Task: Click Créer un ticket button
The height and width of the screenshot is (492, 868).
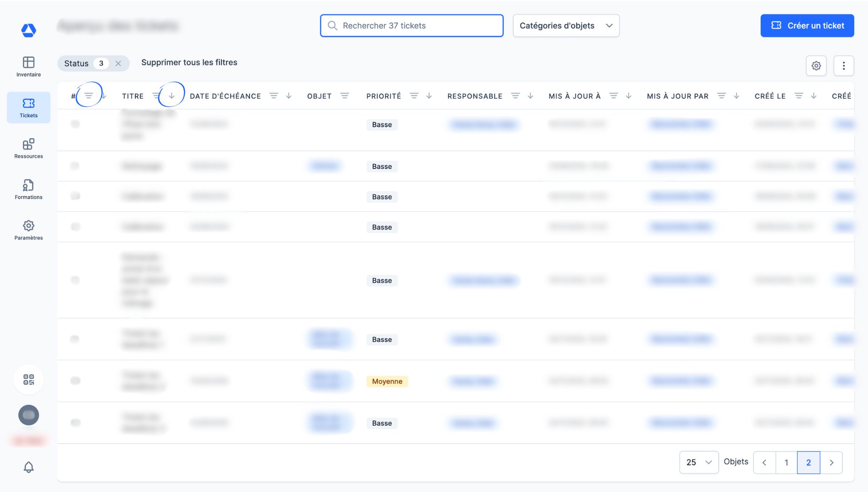Action: click(x=807, y=26)
